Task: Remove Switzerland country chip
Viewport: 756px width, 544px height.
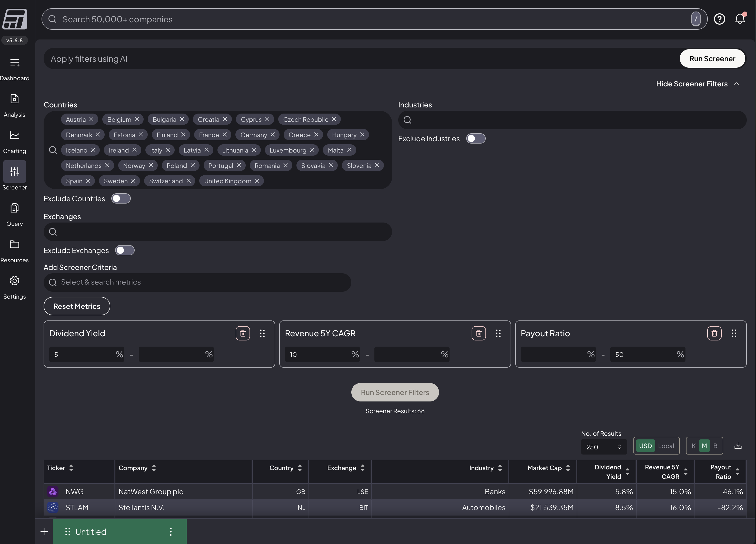Action: pos(188,181)
